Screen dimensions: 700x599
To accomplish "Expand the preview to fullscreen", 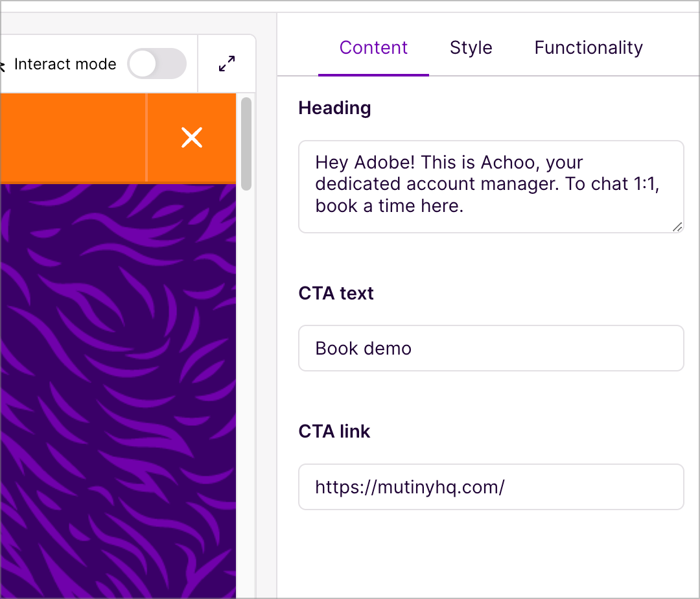I will tap(227, 64).
